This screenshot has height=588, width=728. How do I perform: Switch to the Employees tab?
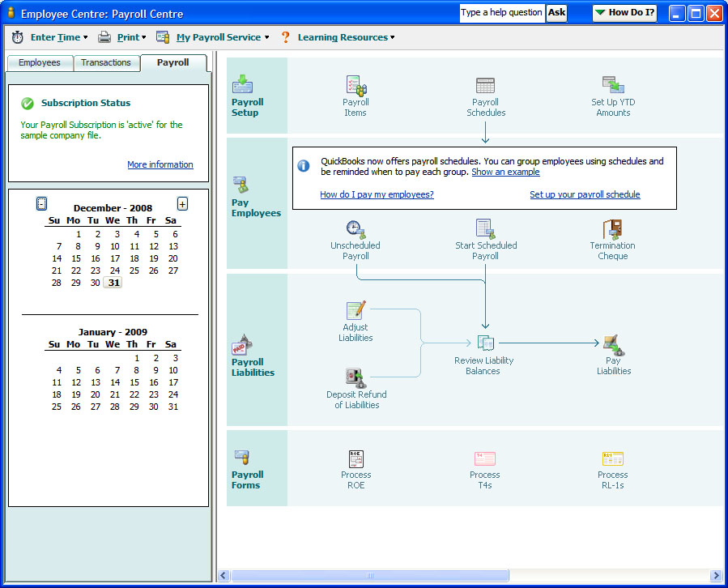pyautogui.click(x=40, y=62)
